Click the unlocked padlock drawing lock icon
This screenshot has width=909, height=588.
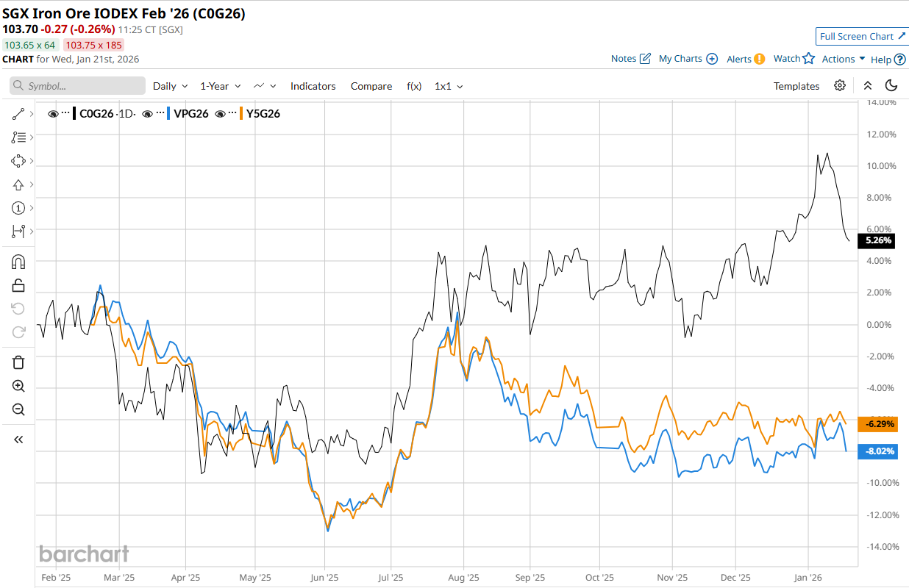[18, 286]
